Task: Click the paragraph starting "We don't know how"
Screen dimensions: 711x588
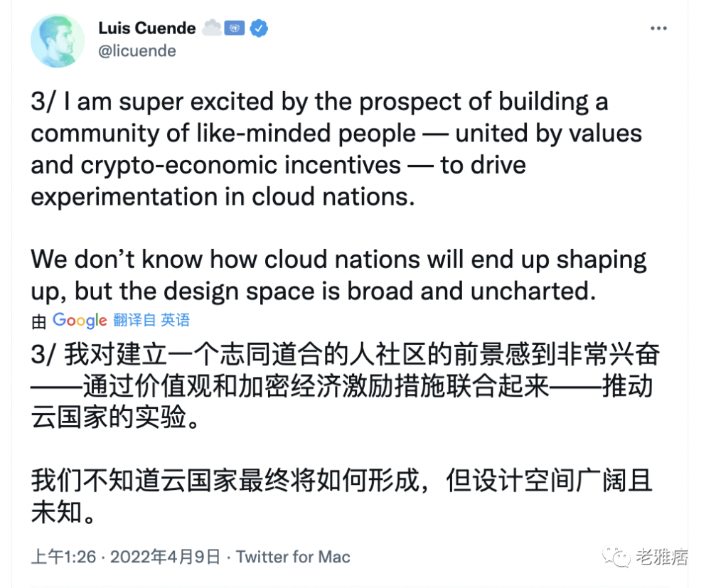Action: 338,274
